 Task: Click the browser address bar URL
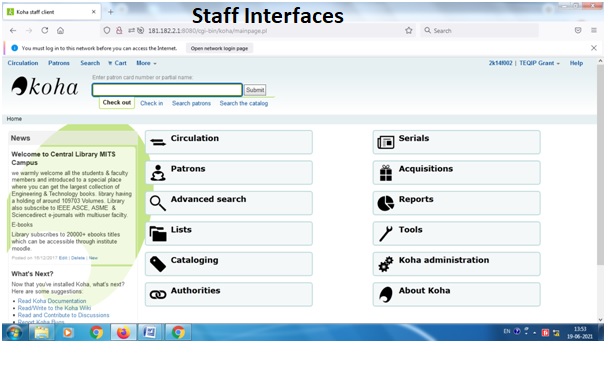tap(207, 31)
